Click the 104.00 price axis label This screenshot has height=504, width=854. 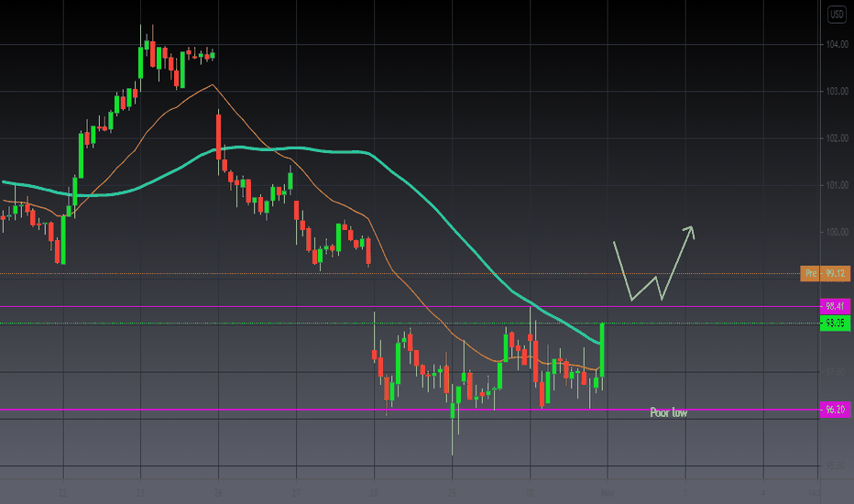[x=838, y=44]
